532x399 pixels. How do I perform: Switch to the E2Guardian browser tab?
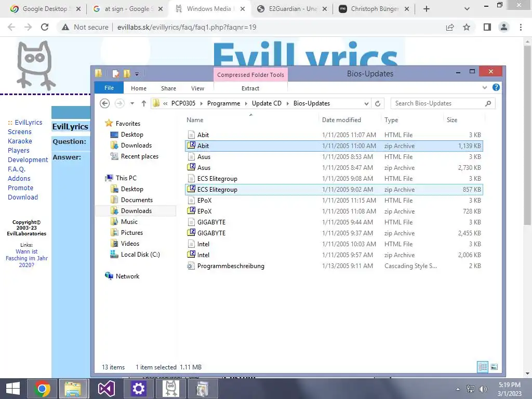point(292,9)
